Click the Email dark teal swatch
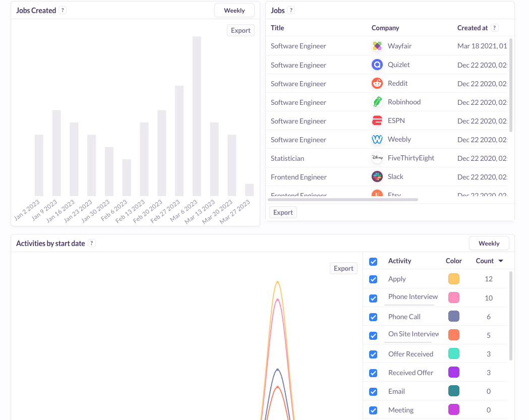Screen dimensions: 529x420 pos(454,391)
